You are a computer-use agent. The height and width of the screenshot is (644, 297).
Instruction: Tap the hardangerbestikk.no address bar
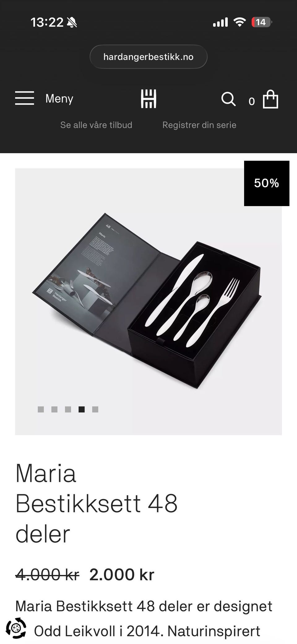tap(148, 57)
